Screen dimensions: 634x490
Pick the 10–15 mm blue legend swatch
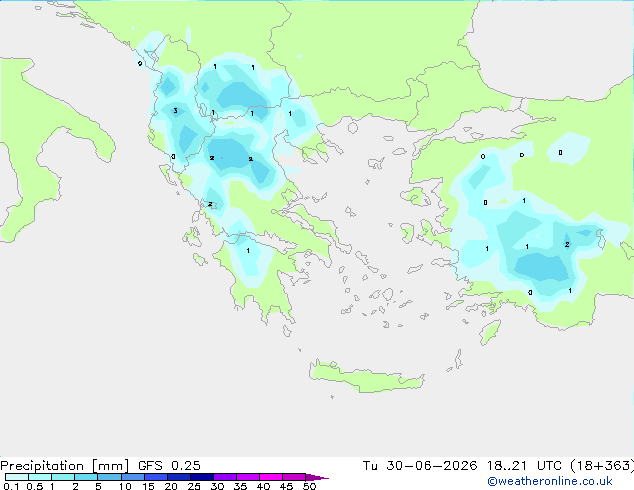132,477
